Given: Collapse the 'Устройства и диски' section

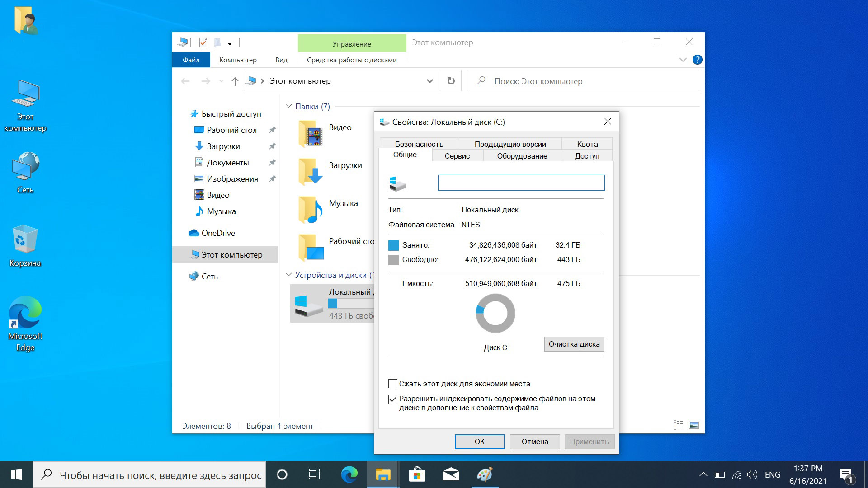Looking at the screenshot, I should pyautogui.click(x=289, y=275).
